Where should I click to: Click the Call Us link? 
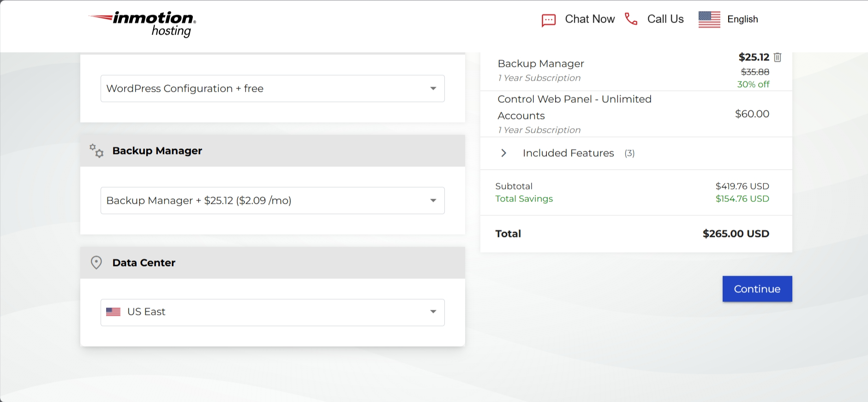coord(665,19)
